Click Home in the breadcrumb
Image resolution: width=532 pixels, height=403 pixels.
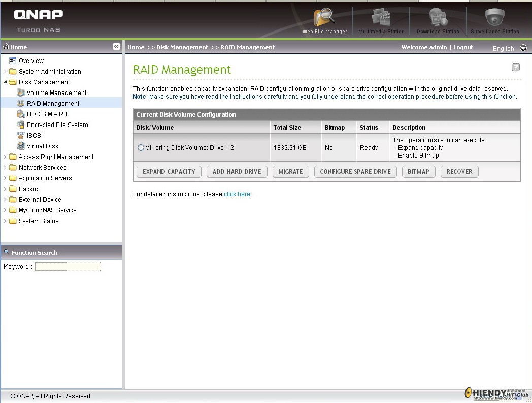coord(136,47)
